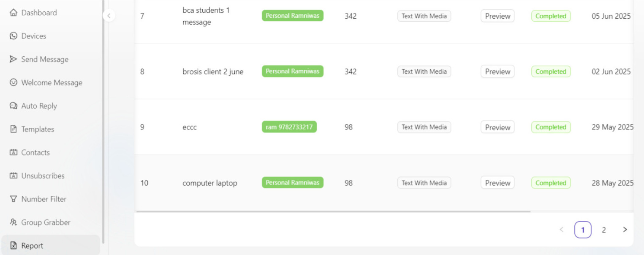
Task: Click the ram 9782733217 device tag
Action: point(289,127)
